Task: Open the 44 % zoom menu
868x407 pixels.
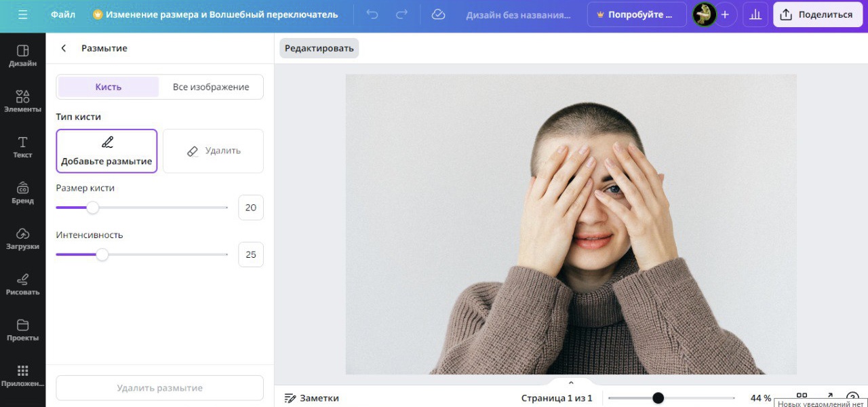Action: click(761, 398)
